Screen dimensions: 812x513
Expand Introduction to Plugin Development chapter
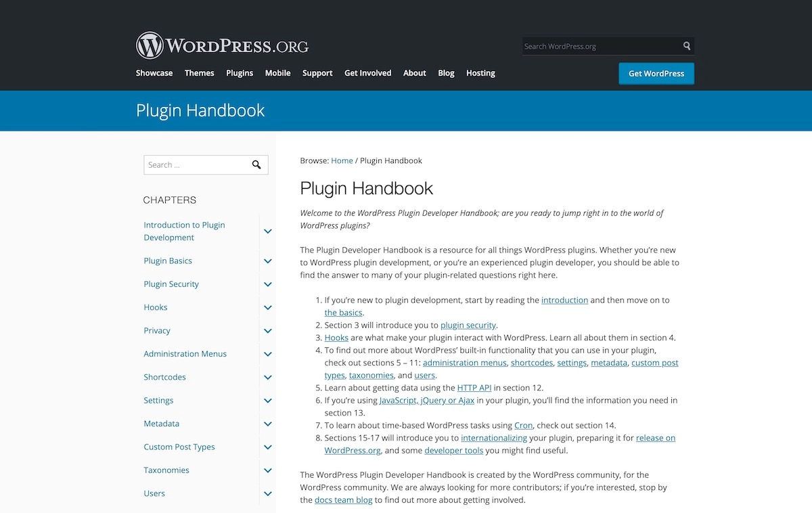point(268,231)
